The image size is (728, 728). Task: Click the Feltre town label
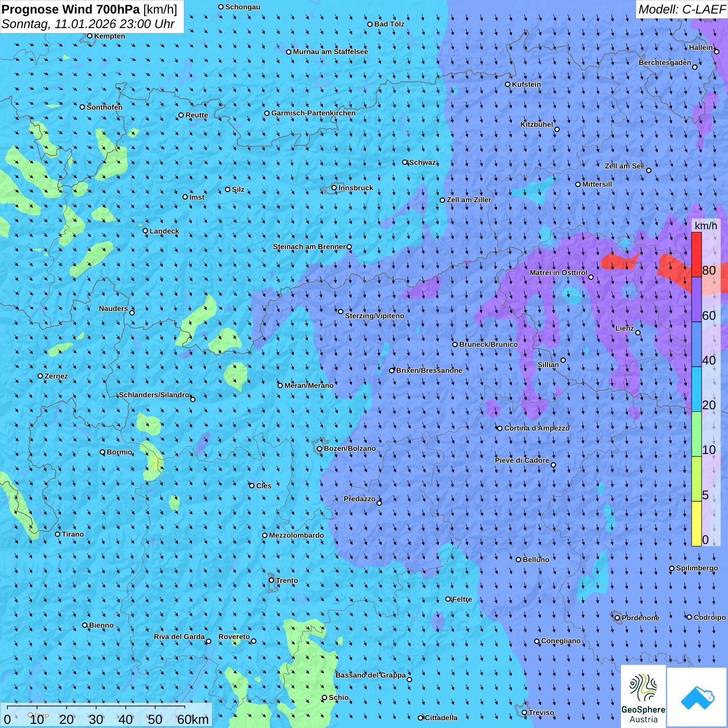462,599
